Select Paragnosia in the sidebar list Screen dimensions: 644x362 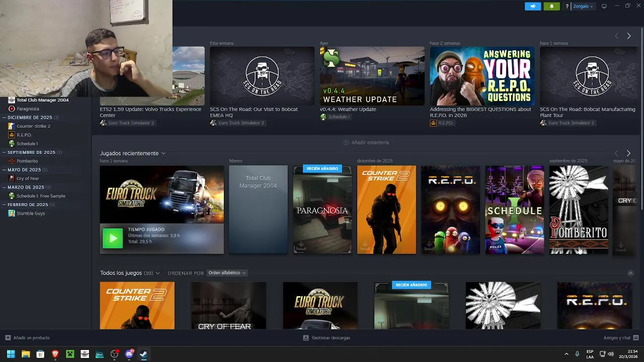click(x=28, y=109)
